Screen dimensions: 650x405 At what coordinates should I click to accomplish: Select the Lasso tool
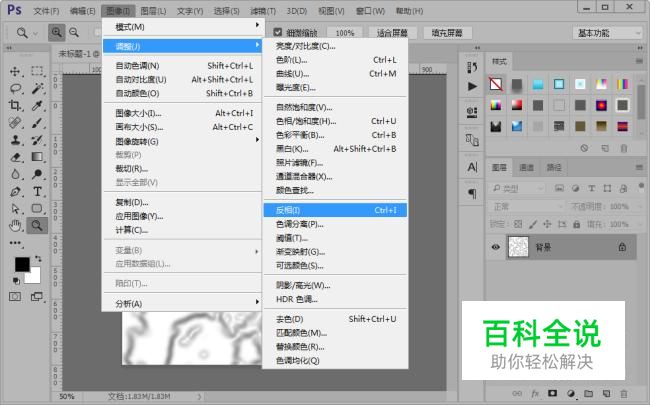(15, 88)
